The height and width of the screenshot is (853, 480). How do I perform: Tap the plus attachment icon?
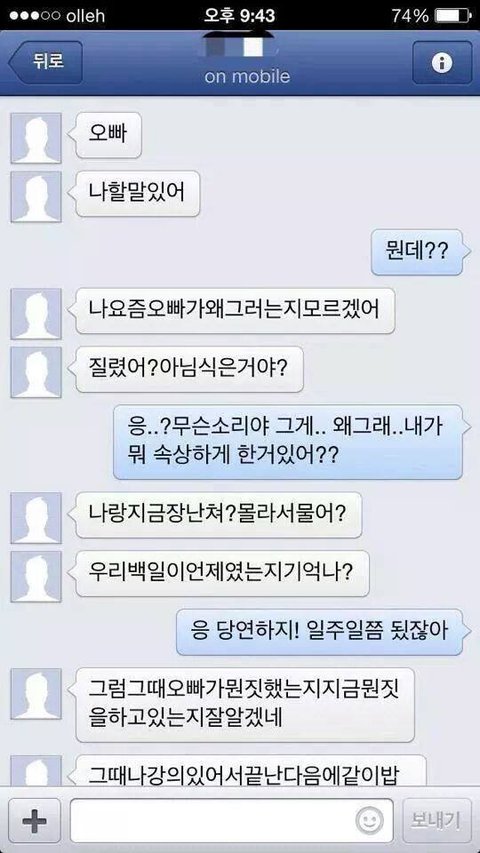[35, 820]
